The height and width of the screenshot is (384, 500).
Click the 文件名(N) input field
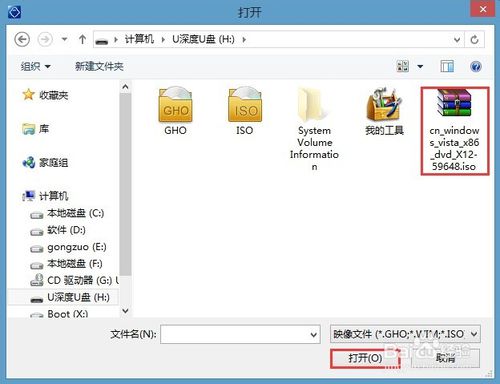(x=240, y=334)
